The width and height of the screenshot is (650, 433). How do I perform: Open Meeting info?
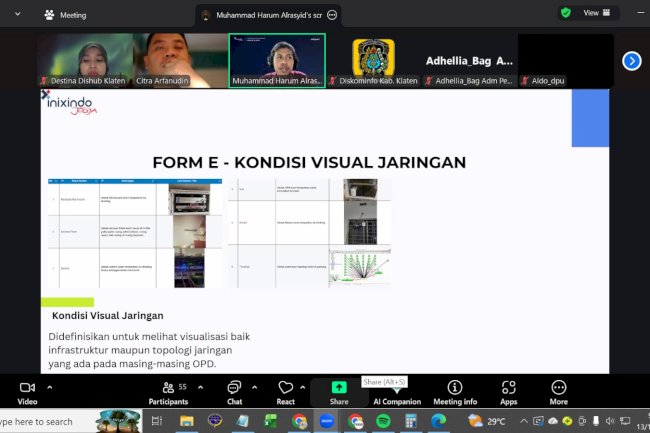tap(455, 393)
